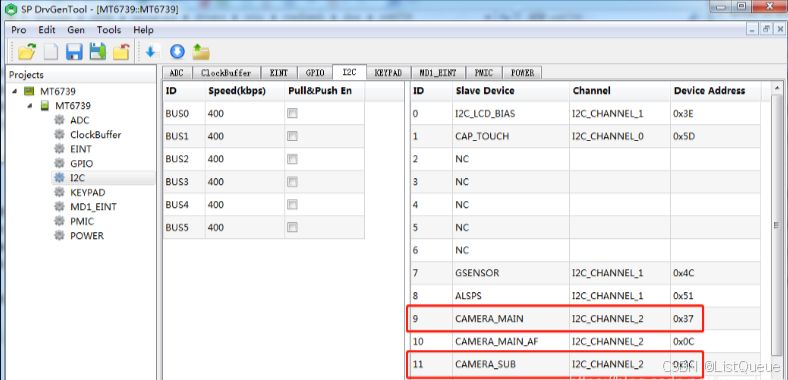Click the new blank file toolbar icon
This screenshot has width=788, height=380.
[x=51, y=51]
